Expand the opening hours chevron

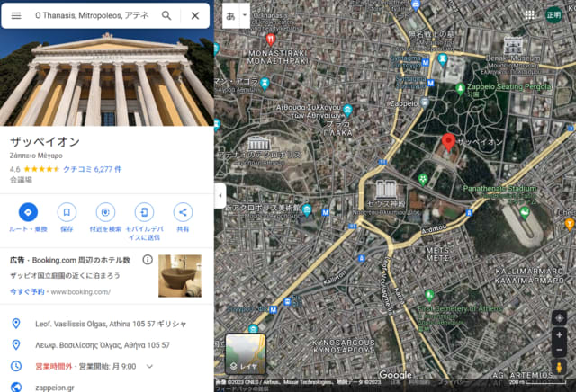pos(149,366)
